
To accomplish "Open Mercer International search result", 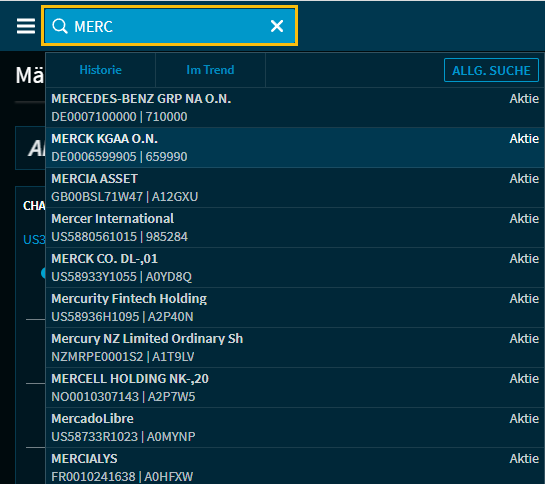I will (x=295, y=227).
